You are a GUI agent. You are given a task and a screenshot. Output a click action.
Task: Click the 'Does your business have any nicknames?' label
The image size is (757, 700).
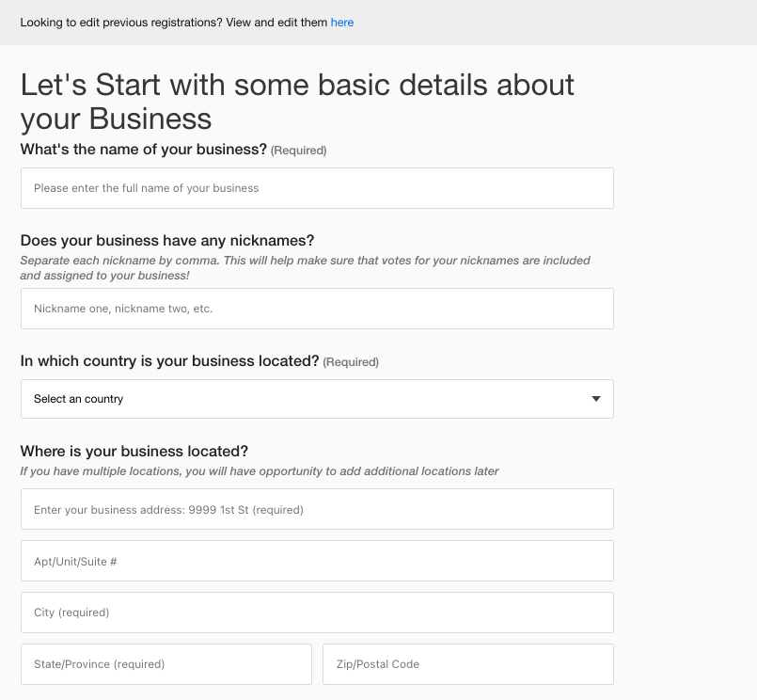(167, 240)
